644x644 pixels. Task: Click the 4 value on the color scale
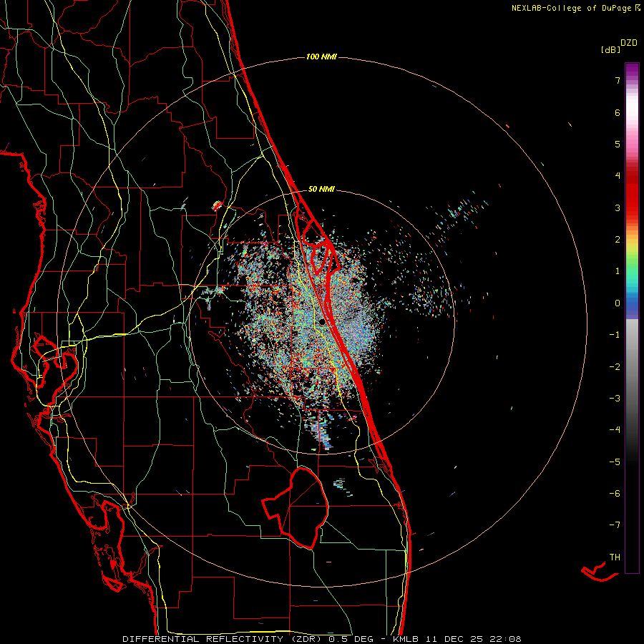tap(618, 176)
